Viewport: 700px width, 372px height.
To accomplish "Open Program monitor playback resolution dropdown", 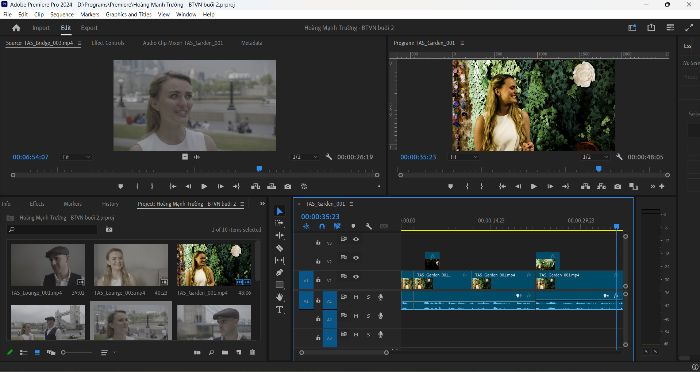I will click(x=596, y=157).
